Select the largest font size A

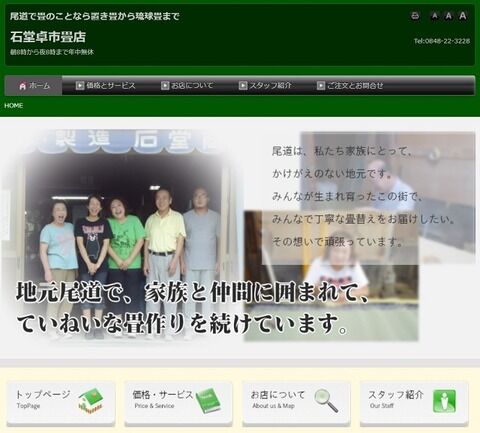(x=463, y=16)
